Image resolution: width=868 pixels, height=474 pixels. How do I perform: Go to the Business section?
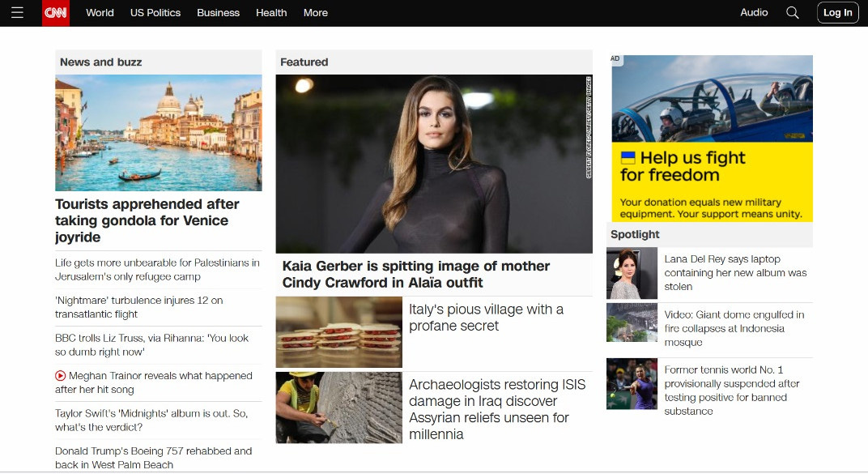pyautogui.click(x=218, y=13)
